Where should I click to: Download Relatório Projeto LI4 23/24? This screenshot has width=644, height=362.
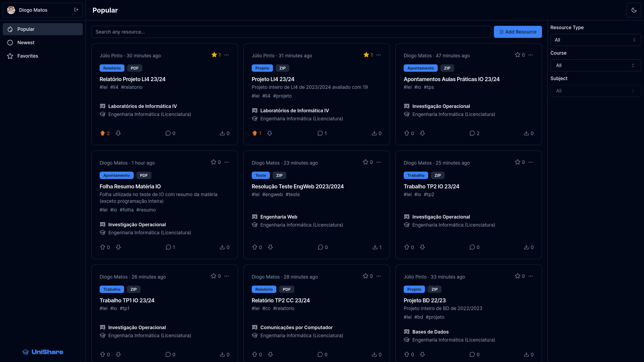(x=225, y=133)
